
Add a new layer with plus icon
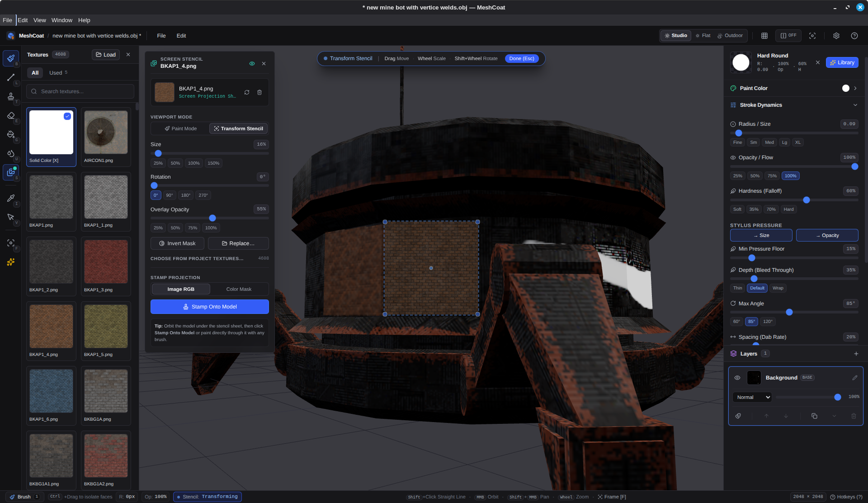click(856, 354)
